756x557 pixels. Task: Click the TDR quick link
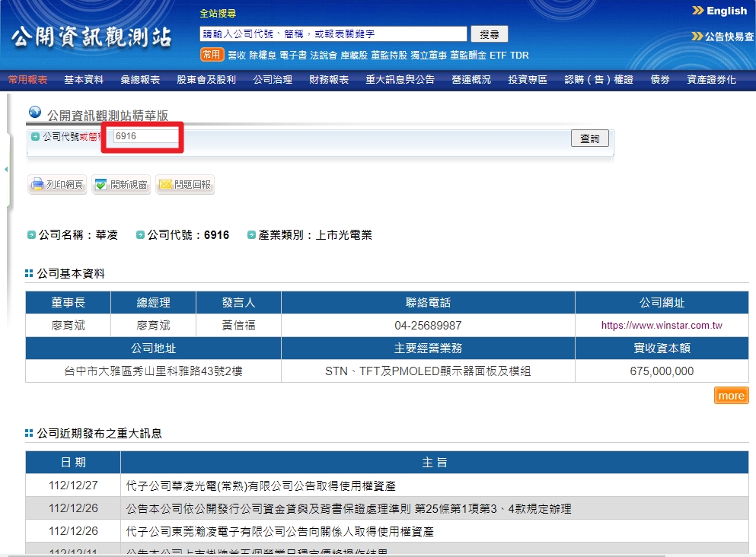pyautogui.click(x=519, y=55)
